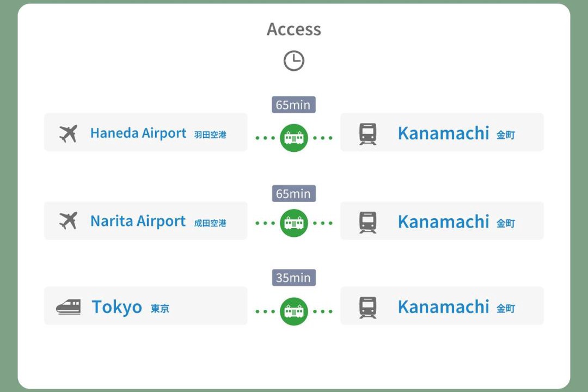Image resolution: width=588 pixels, height=392 pixels.
Task: Select Kanamachi in the Tokyo row
Action: (x=444, y=307)
